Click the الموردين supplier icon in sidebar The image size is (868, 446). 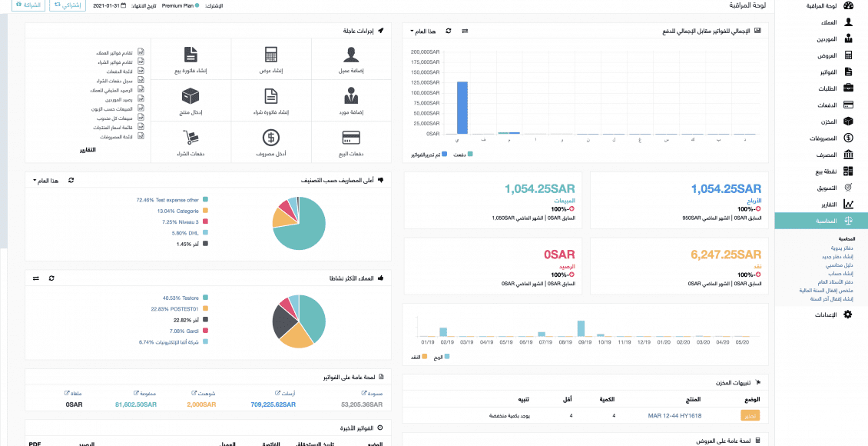click(x=847, y=38)
